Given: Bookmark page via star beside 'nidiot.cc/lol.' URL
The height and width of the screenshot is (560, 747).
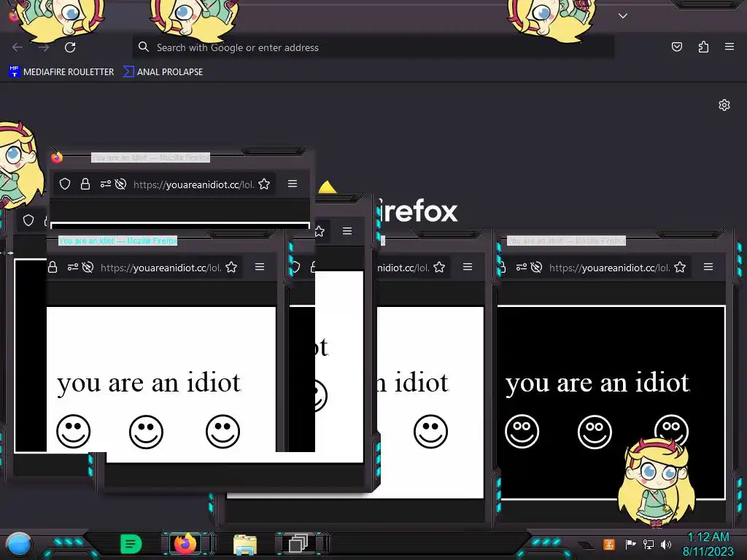Looking at the screenshot, I should pyautogui.click(x=439, y=267).
